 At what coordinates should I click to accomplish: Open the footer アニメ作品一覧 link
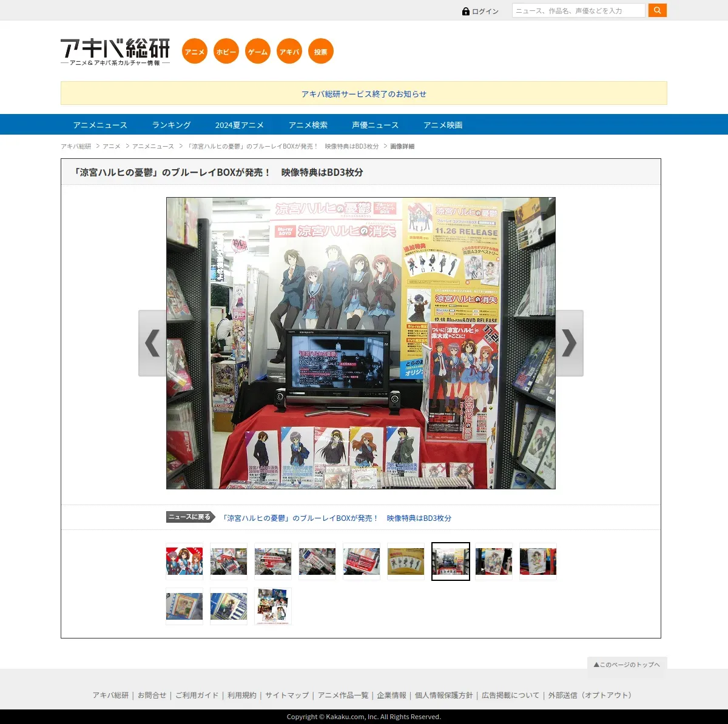(343, 696)
